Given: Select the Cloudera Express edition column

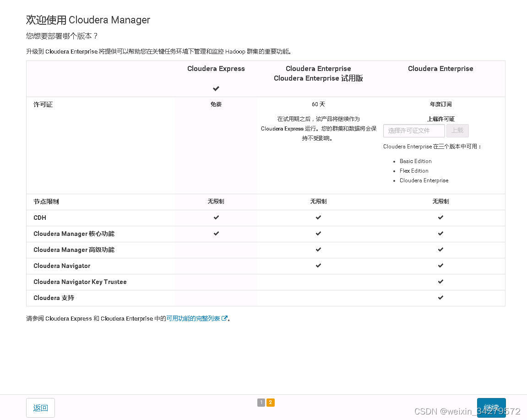Looking at the screenshot, I should coord(216,69).
